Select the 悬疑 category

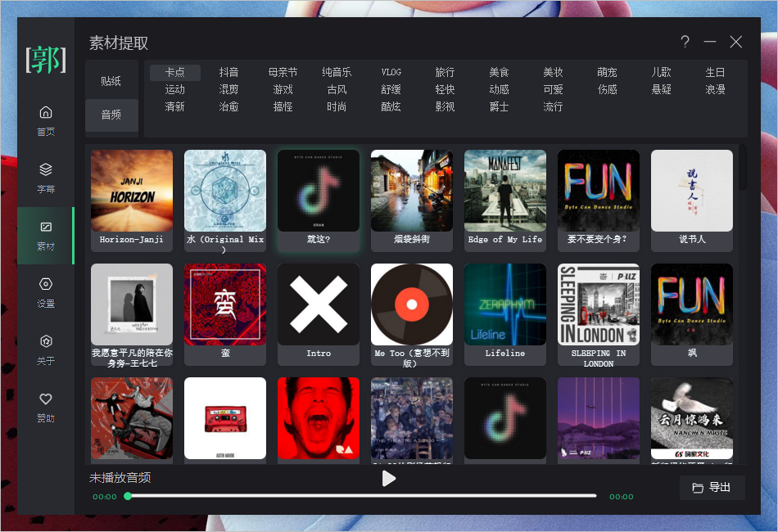tap(662, 90)
